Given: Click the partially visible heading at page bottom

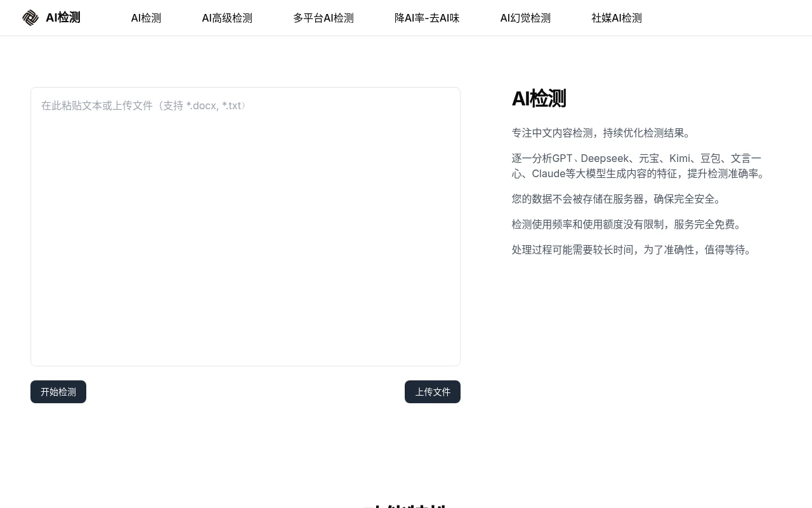Looking at the screenshot, I should tap(405, 505).
